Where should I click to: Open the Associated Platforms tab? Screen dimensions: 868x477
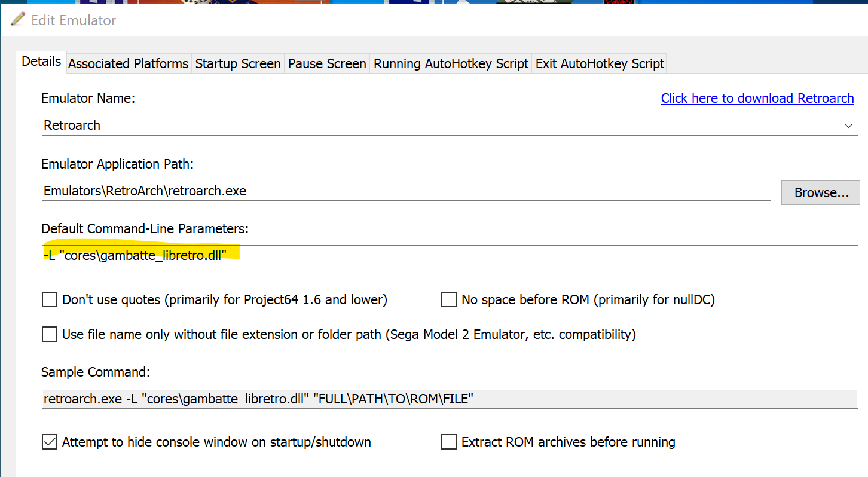[129, 63]
